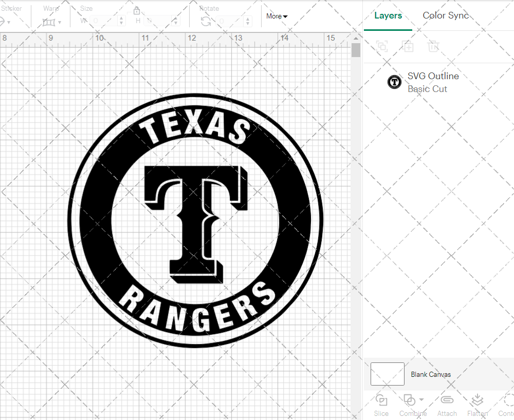Click the Width size input field
Viewport: 514px width, 420px height.
point(104,21)
